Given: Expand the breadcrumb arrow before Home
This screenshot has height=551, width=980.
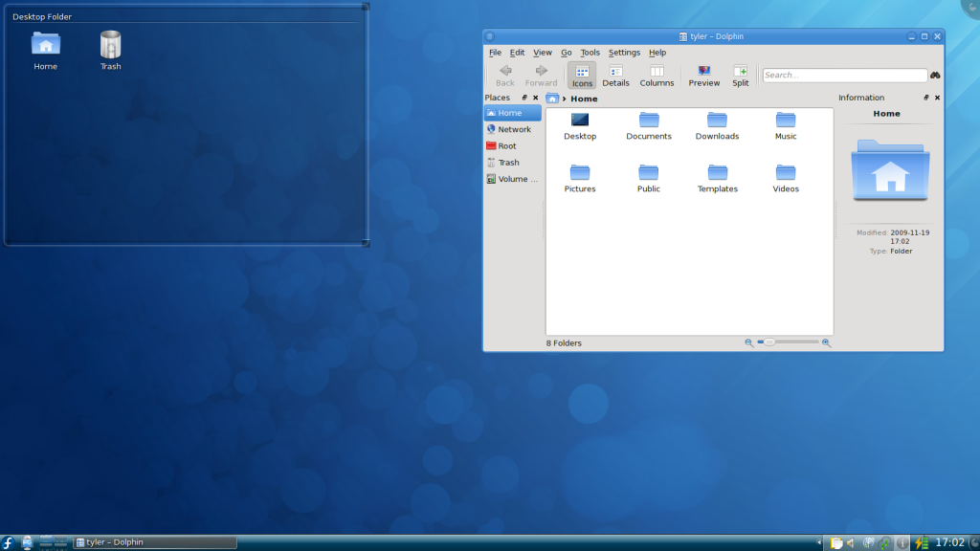Looking at the screenshot, I should click(x=565, y=99).
